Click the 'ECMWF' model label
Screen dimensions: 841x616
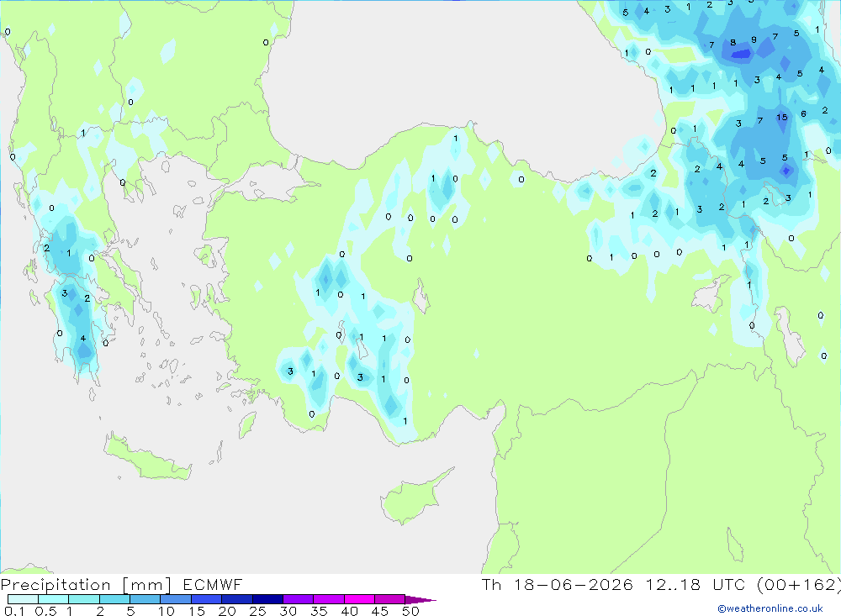(213, 584)
